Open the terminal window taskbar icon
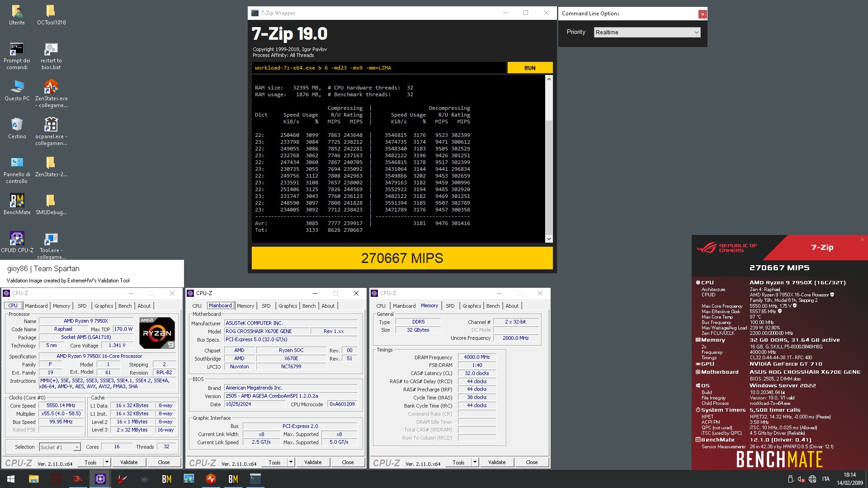This screenshot has height=488, width=868. [x=255, y=479]
